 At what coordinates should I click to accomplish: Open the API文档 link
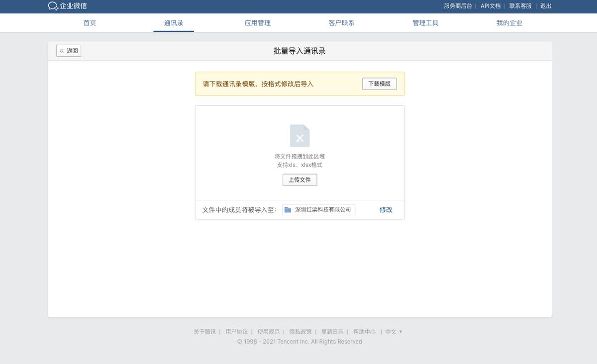click(x=490, y=6)
